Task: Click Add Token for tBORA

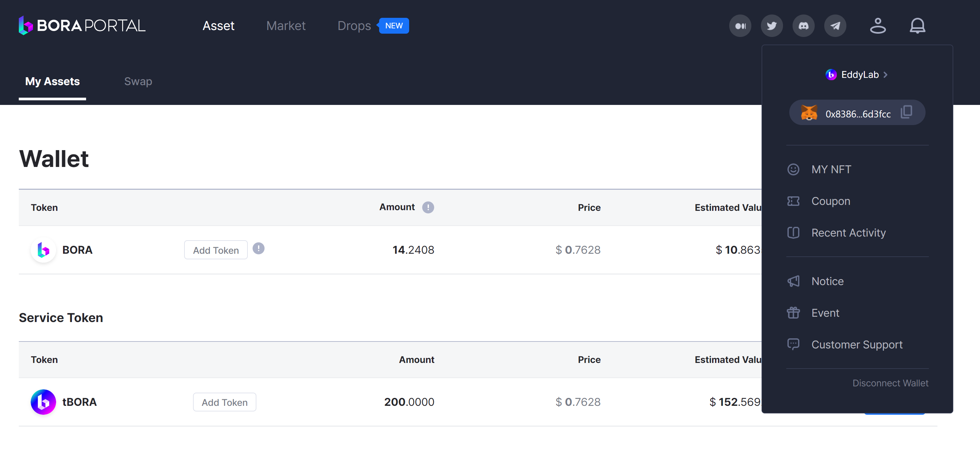Action: pos(224,402)
